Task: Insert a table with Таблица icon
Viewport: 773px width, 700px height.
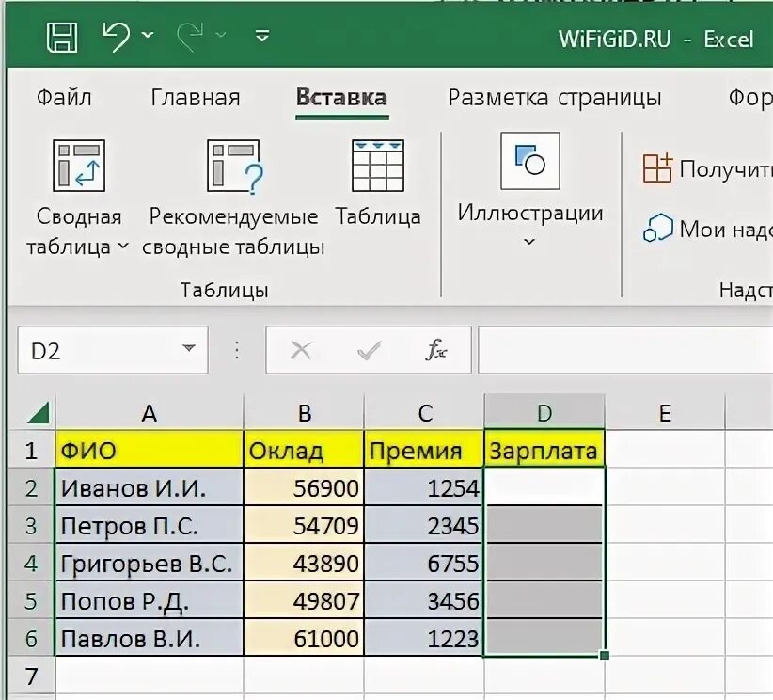Action: pos(378,166)
